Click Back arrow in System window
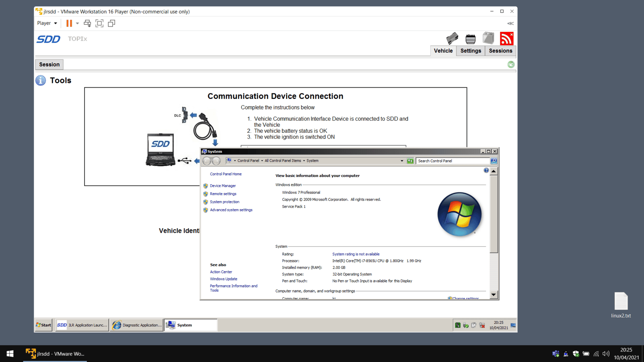The height and width of the screenshot is (362, 644). [x=207, y=161]
